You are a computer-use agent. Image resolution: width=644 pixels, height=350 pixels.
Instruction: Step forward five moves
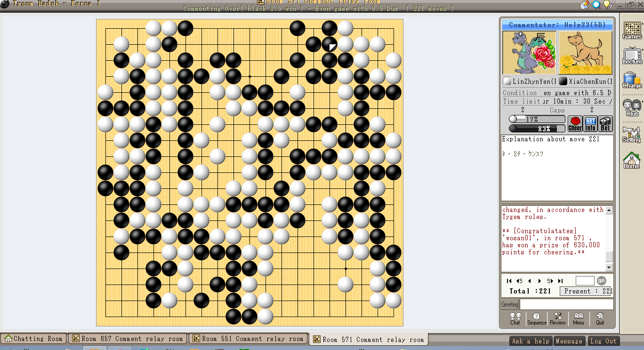pyautogui.click(x=549, y=281)
